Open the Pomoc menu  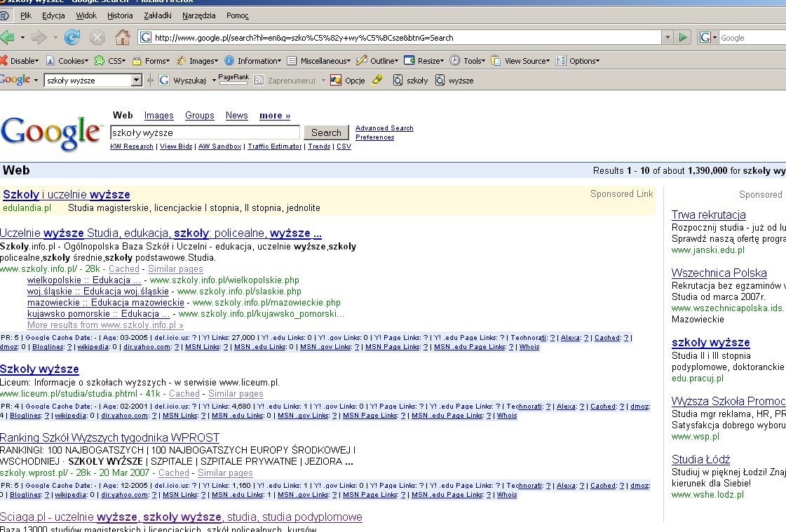(x=238, y=15)
